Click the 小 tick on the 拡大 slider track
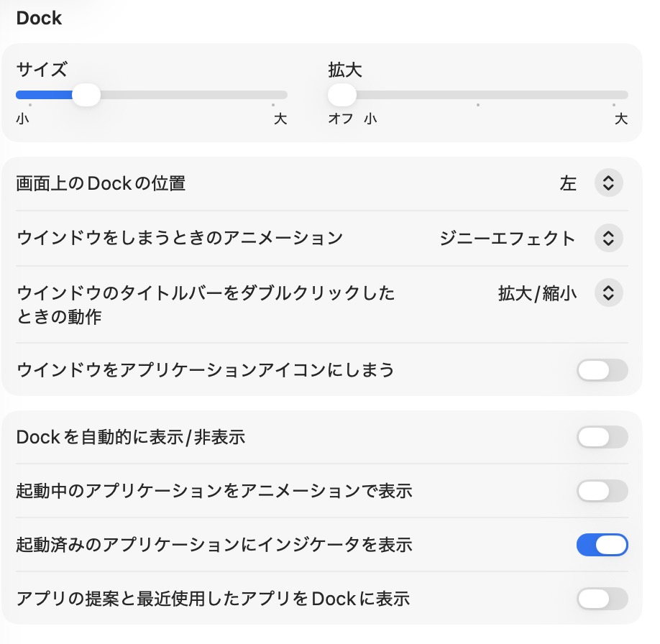The width and height of the screenshot is (660, 644). coord(370,95)
